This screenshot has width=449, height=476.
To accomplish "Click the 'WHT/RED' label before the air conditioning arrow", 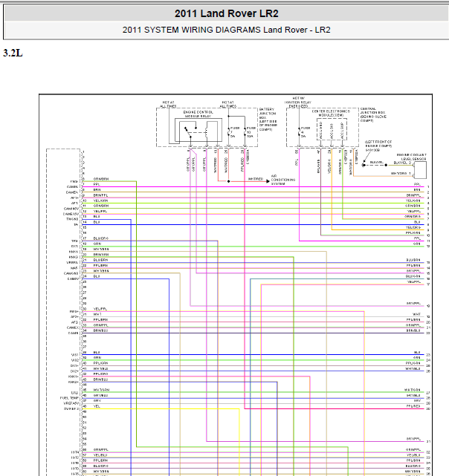I will (256, 179).
